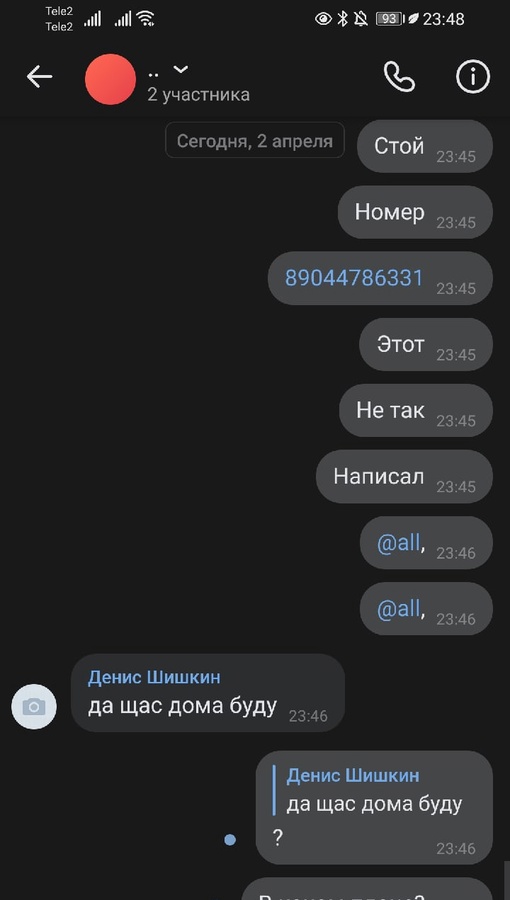Tap the first @all mention link
510x900 pixels.
(399, 543)
